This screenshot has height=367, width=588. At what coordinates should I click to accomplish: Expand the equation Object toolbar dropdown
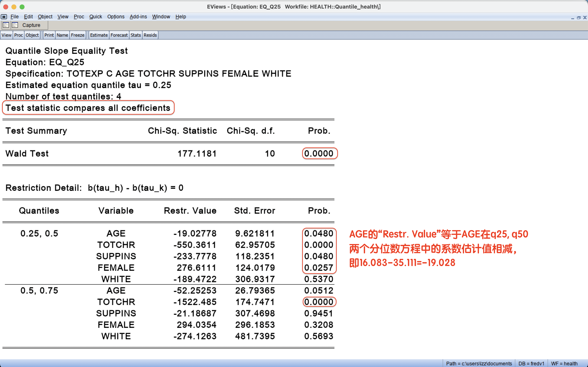32,35
